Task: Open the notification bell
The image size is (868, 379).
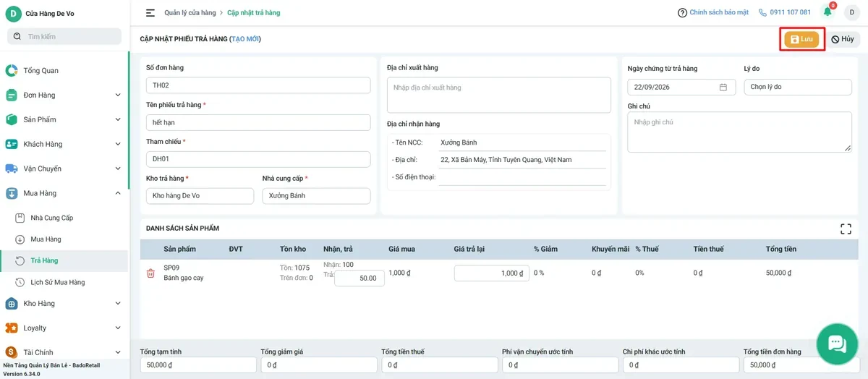Action: 827,12
